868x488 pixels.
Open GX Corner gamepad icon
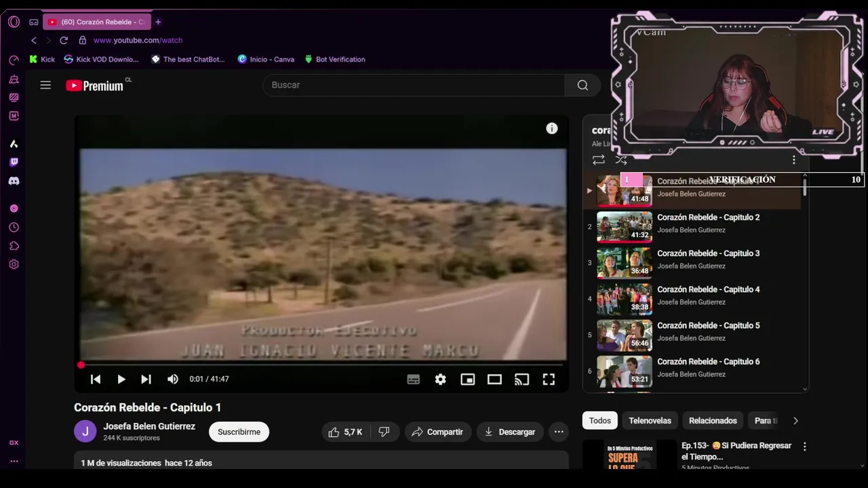coord(33,22)
